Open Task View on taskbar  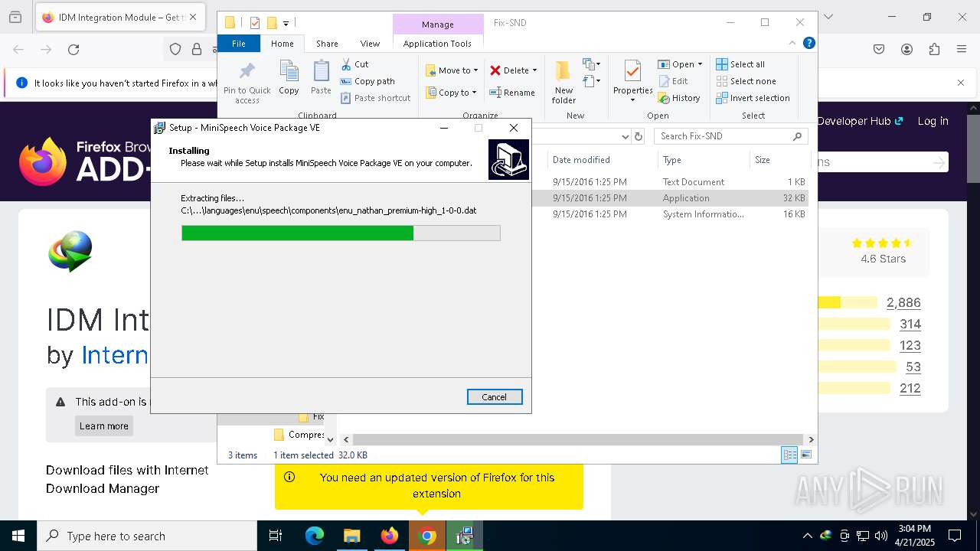[x=276, y=536]
